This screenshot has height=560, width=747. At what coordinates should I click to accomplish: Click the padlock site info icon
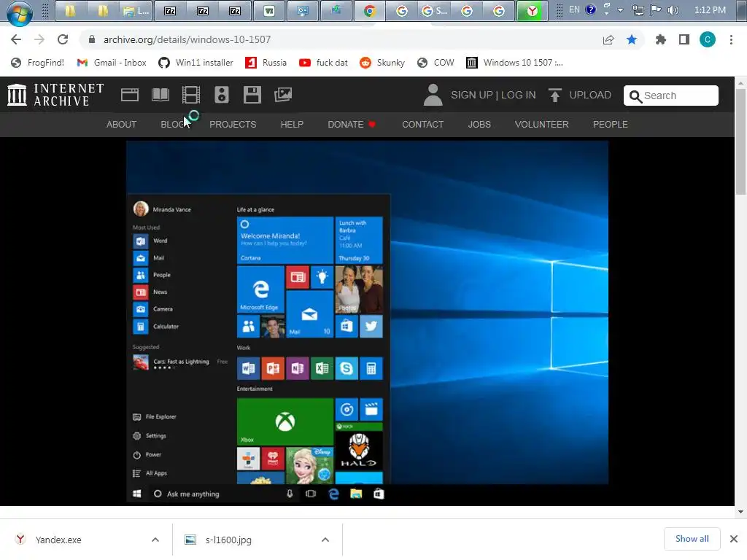pos(92,39)
